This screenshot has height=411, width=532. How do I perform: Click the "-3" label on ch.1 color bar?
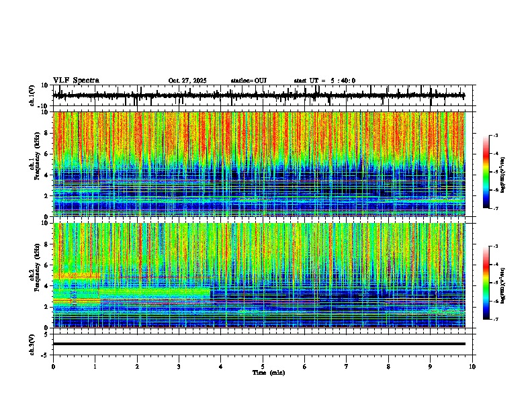495,136
